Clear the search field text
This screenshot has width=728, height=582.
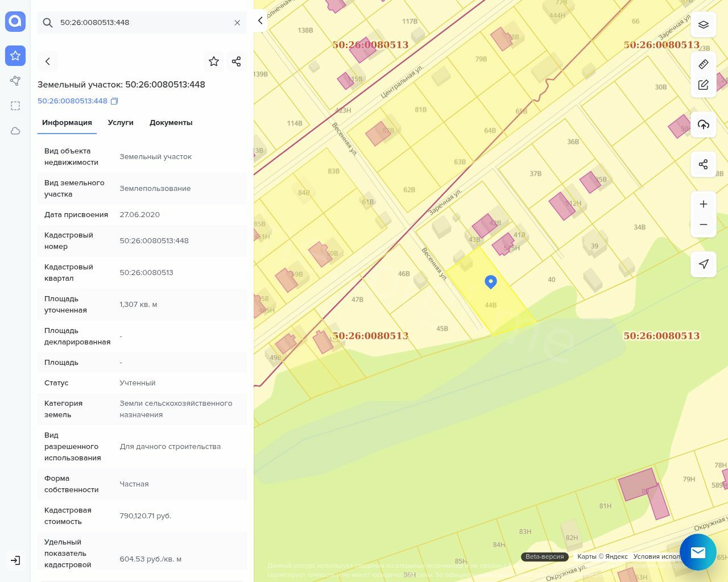click(237, 23)
